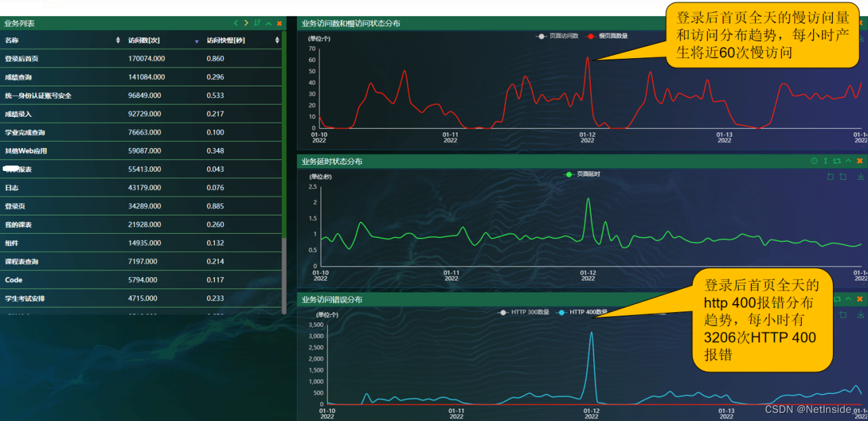Select the 成绩录入 row
The height and width of the screenshot is (421, 868).
coord(141,114)
